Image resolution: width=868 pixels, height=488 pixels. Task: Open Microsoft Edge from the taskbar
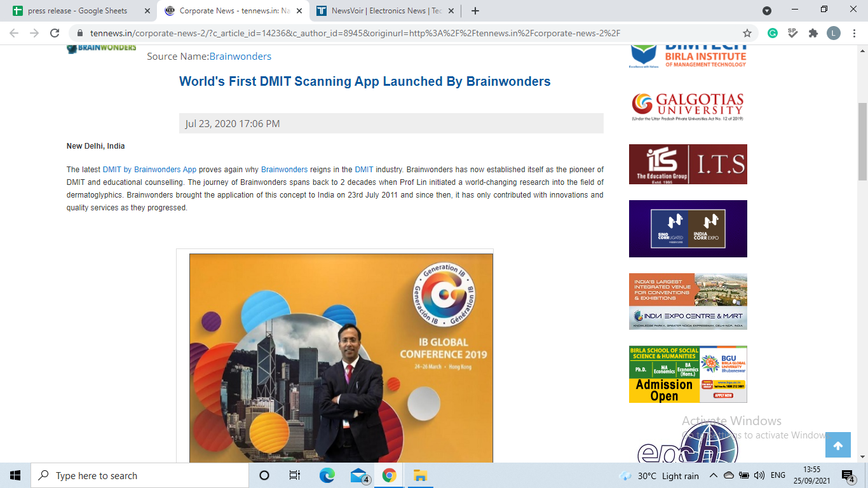(327, 475)
